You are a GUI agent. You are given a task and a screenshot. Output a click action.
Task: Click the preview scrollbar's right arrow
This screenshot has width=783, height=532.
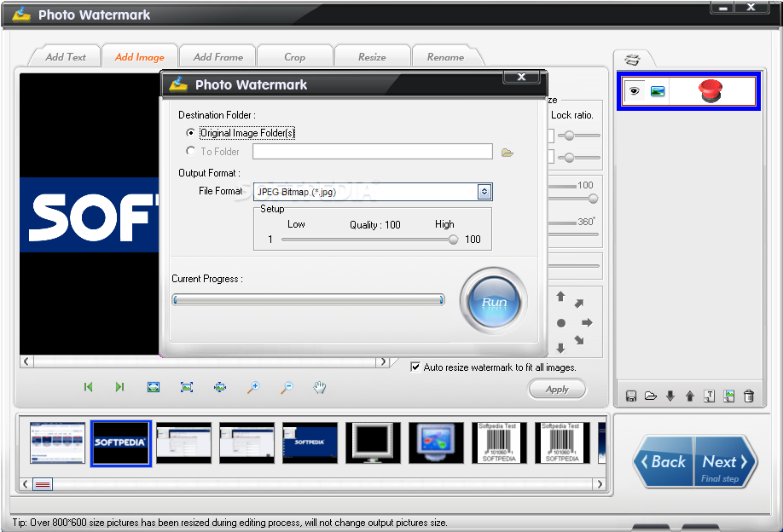pos(383,361)
